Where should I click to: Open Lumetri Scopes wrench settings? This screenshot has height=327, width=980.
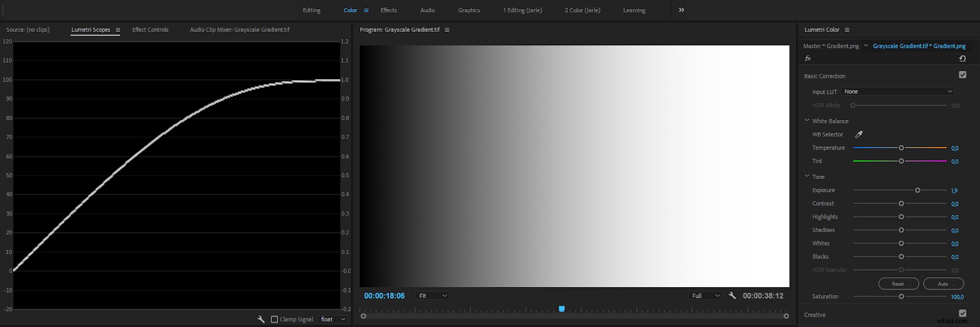pos(261,320)
